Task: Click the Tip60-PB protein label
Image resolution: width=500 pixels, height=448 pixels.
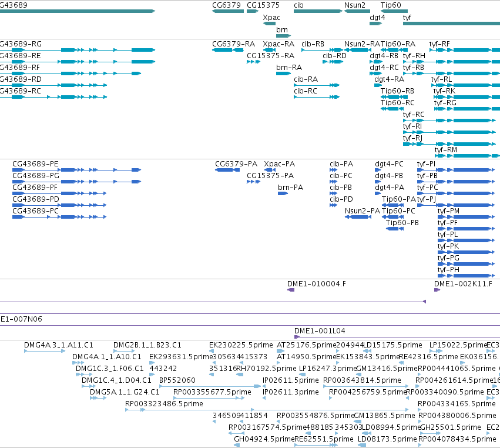Action: click(x=402, y=223)
